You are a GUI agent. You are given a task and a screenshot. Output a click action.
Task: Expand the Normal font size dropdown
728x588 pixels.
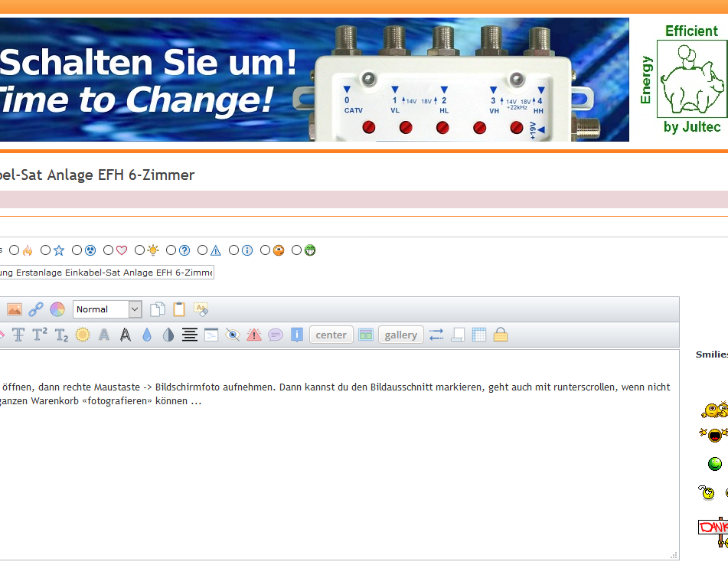(x=135, y=309)
